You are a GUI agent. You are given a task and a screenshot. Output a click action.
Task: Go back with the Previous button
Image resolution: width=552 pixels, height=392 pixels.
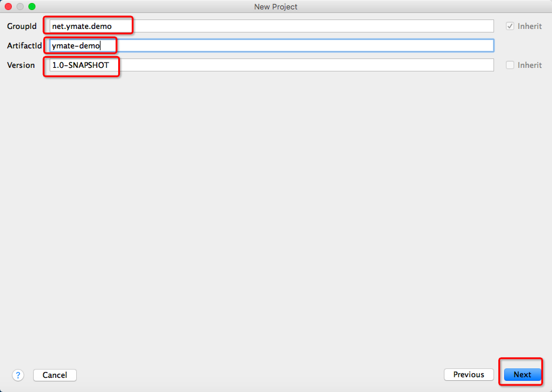click(x=469, y=375)
